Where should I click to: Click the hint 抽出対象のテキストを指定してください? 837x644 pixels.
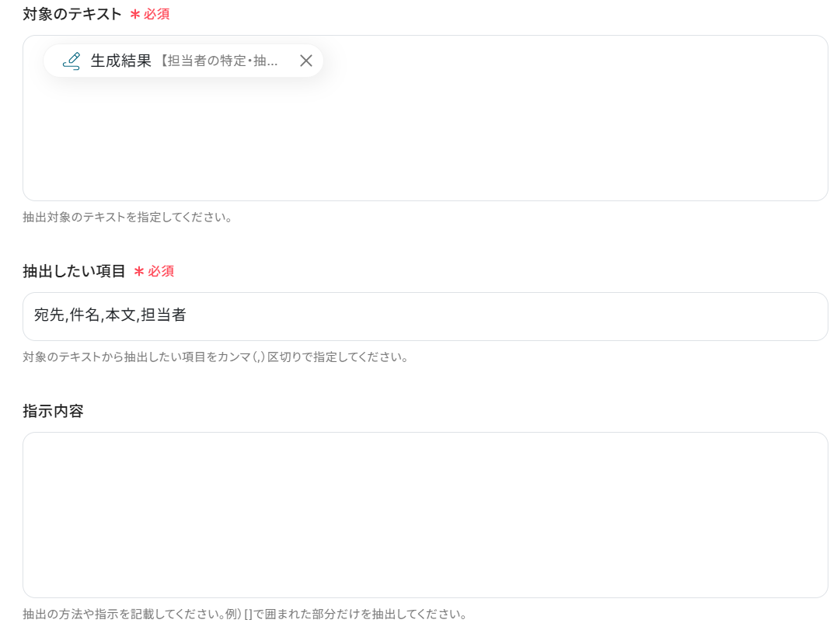(x=127, y=218)
